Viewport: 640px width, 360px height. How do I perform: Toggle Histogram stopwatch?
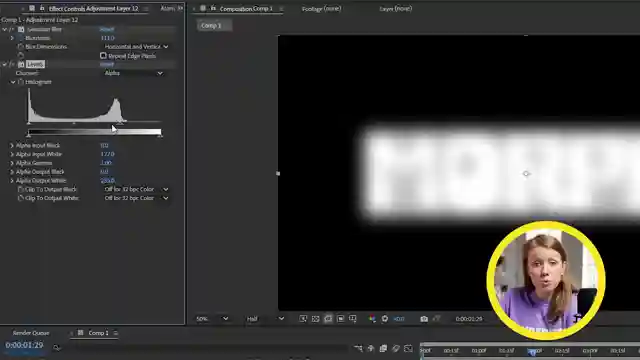[x=20, y=82]
